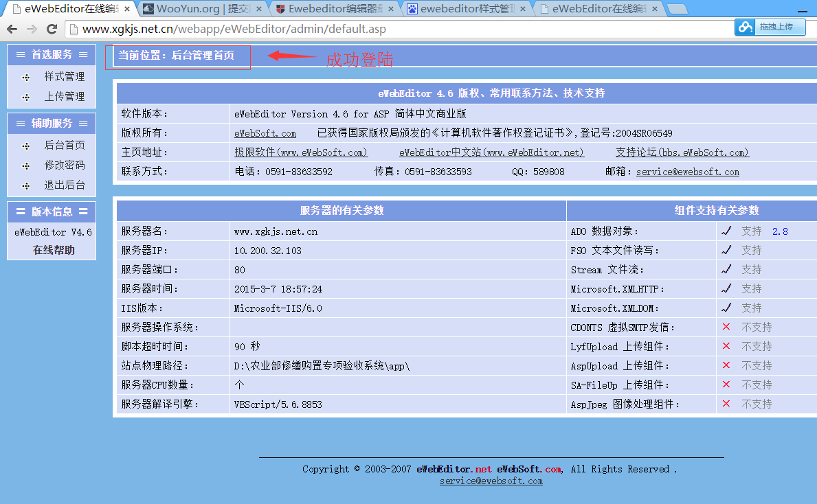Click server name value www.xgkjs.net.cn

276,231
